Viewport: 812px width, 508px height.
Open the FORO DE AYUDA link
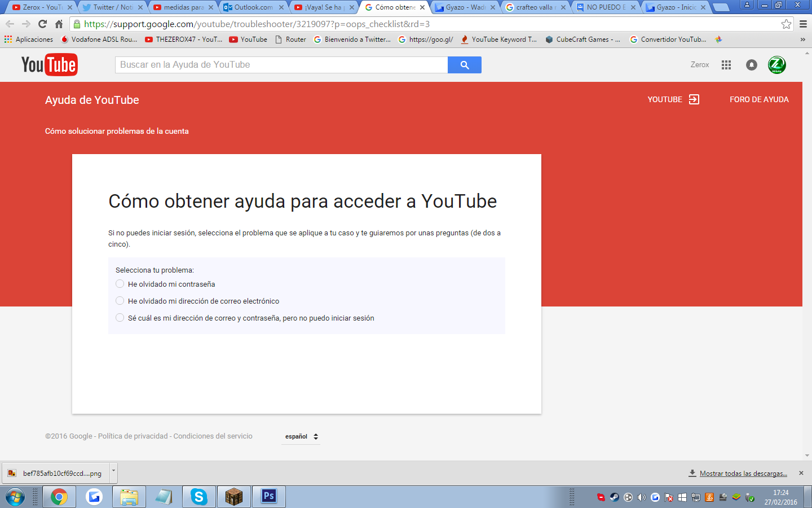coord(759,99)
